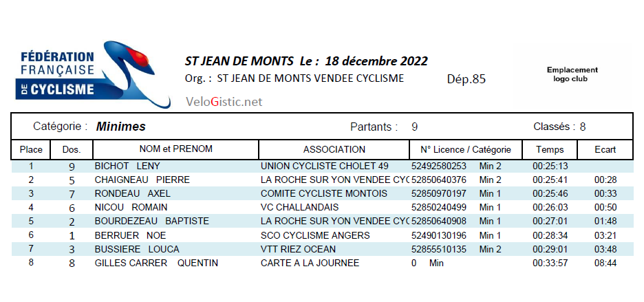Image resolution: width=644 pixels, height=302 pixels.
Task: Click the Fédération Française de Cyclisme logo
Action: (93, 74)
